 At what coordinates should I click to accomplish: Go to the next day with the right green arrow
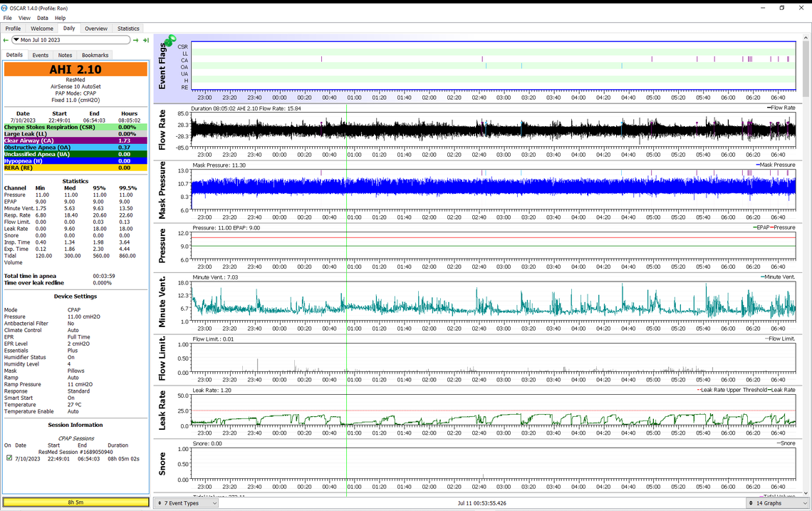point(135,40)
